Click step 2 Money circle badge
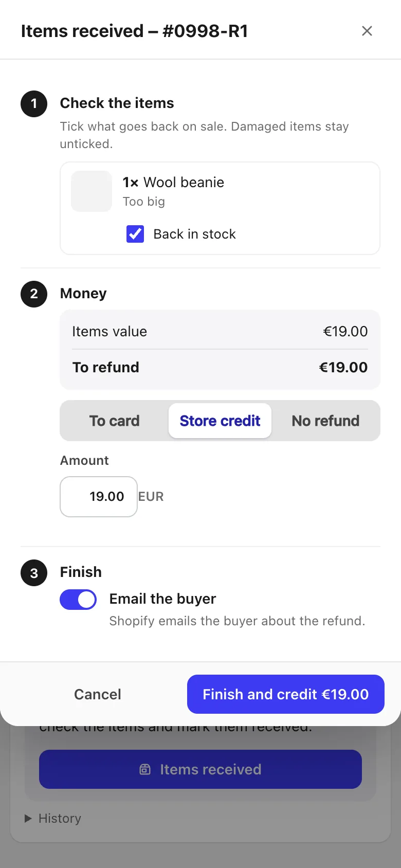 [34, 294]
